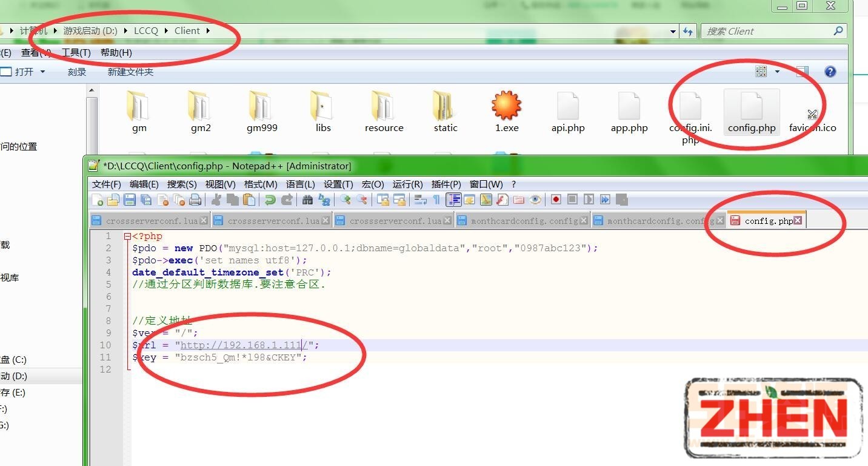Click the New file toolbar icon

[97, 200]
